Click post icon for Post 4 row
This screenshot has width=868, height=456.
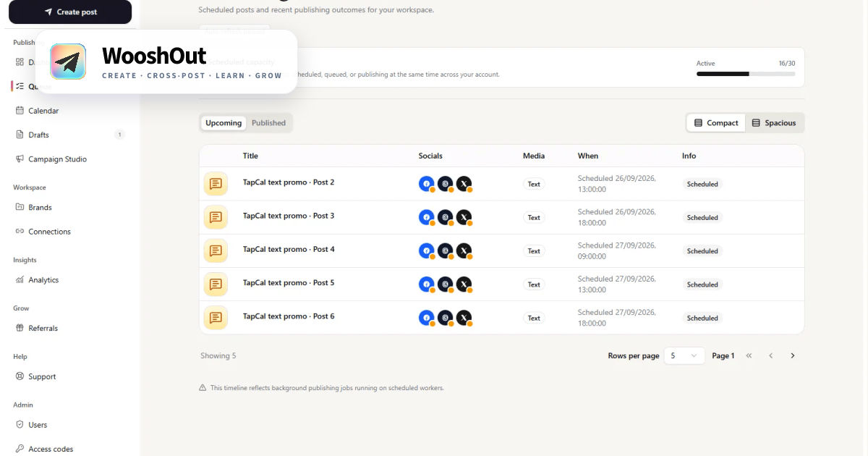click(x=216, y=250)
